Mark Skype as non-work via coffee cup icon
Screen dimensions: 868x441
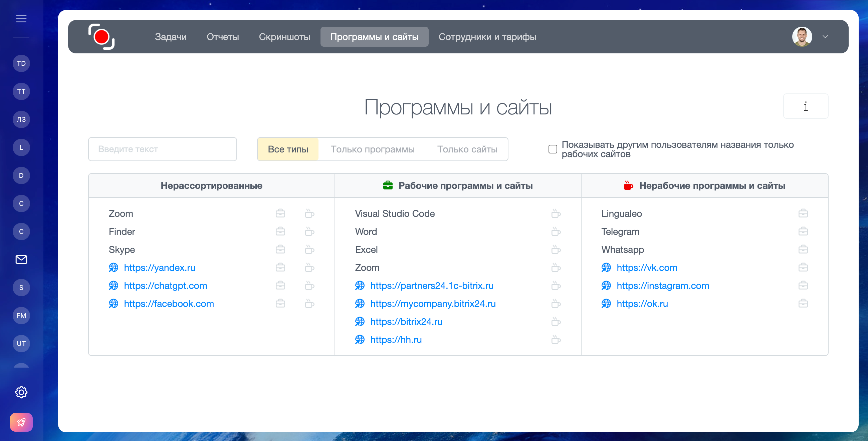click(309, 250)
